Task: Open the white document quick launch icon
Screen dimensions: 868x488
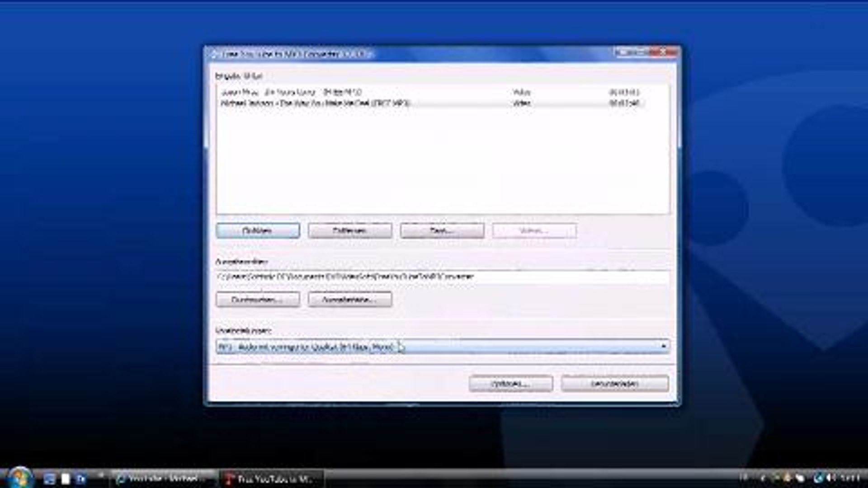Action: (x=66, y=479)
